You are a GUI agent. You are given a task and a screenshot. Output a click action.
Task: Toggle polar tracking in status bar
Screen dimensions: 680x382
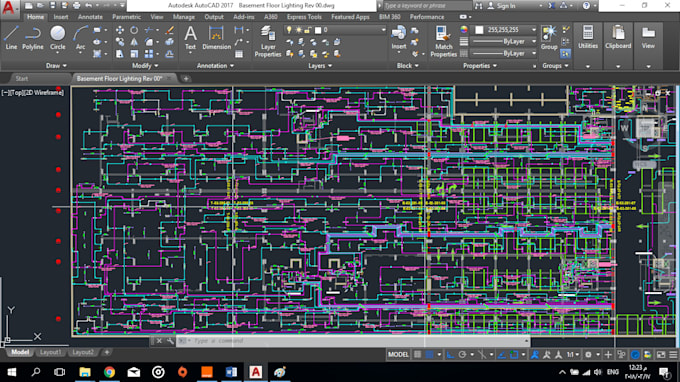[462, 355]
